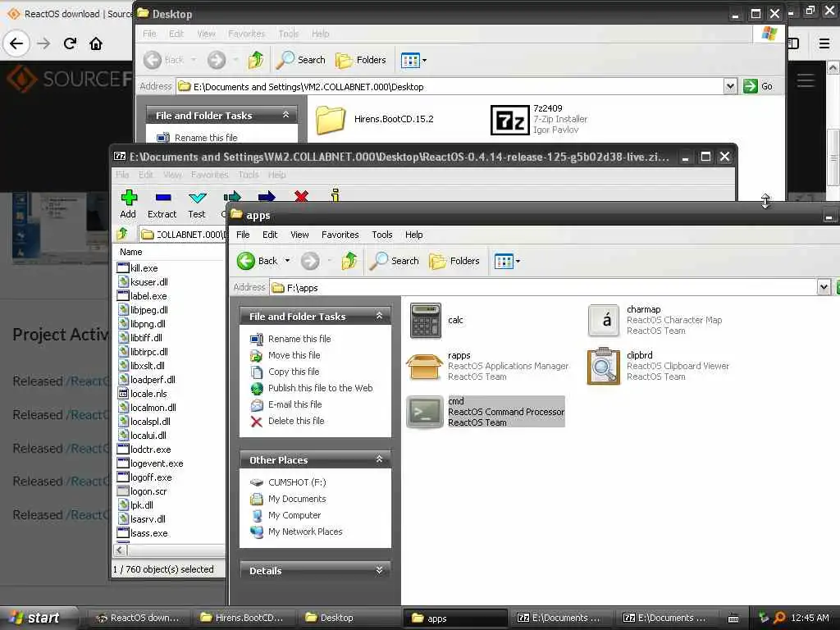Select kill.exe in 7-Zip list

point(144,268)
